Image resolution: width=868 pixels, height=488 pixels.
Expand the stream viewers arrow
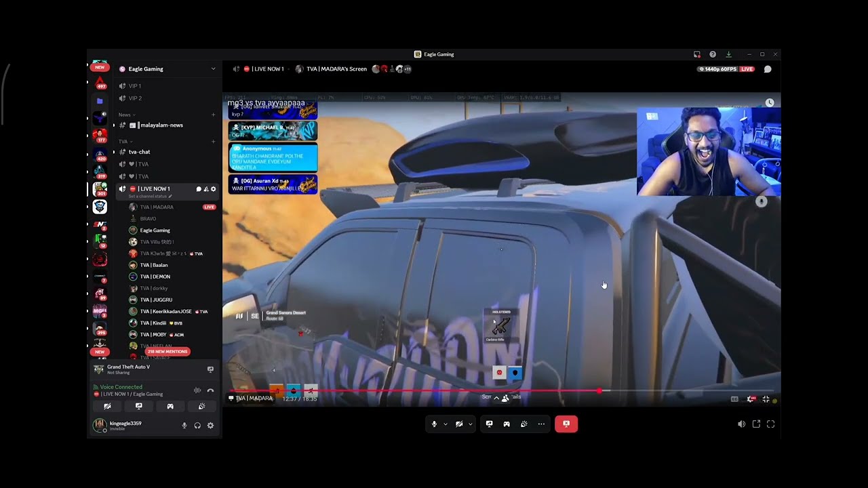(x=496, y=399)
